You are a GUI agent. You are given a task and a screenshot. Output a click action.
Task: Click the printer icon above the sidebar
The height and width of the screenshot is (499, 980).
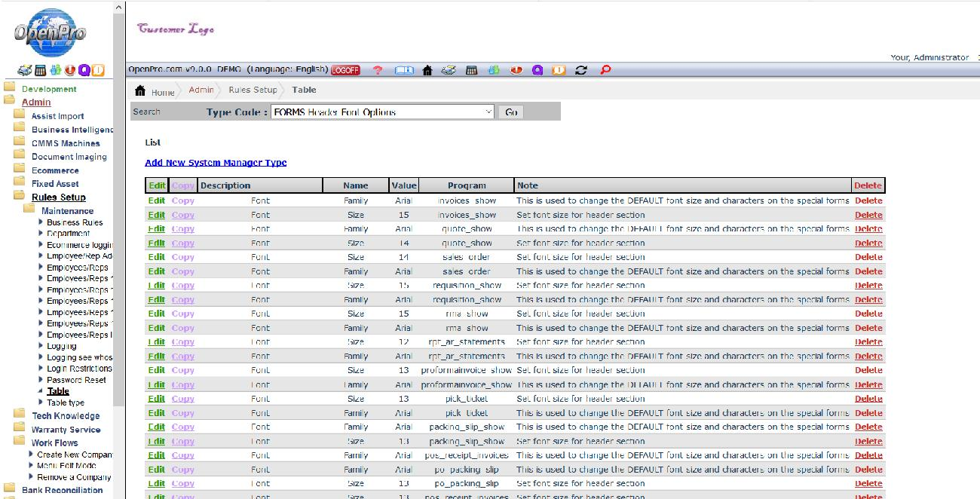[25, 71]
